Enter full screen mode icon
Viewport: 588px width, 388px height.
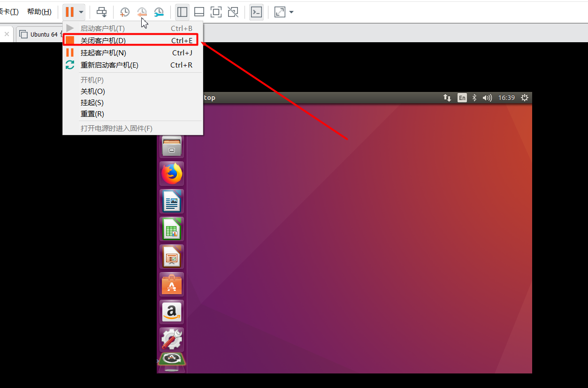(216, 12)
